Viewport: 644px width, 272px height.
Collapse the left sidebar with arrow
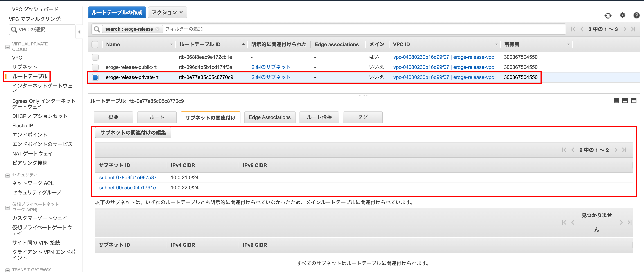pyautogui.click(x=79, y=32)
